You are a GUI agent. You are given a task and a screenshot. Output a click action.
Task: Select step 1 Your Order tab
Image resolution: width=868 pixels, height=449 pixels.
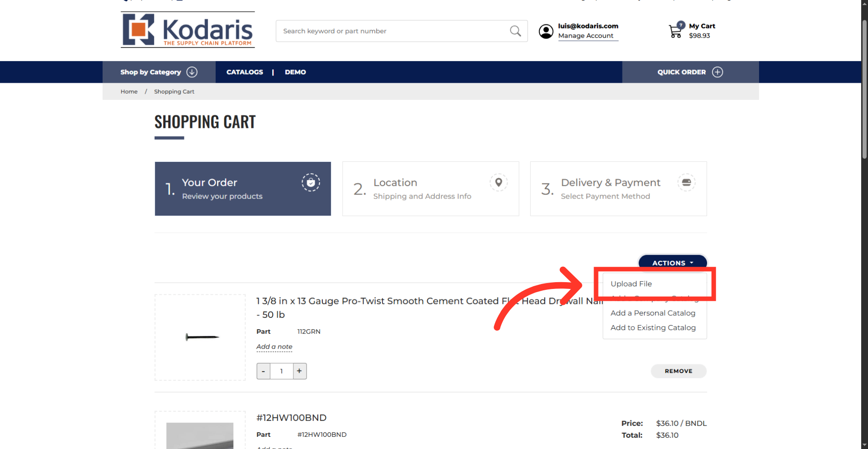pos(243,189)
